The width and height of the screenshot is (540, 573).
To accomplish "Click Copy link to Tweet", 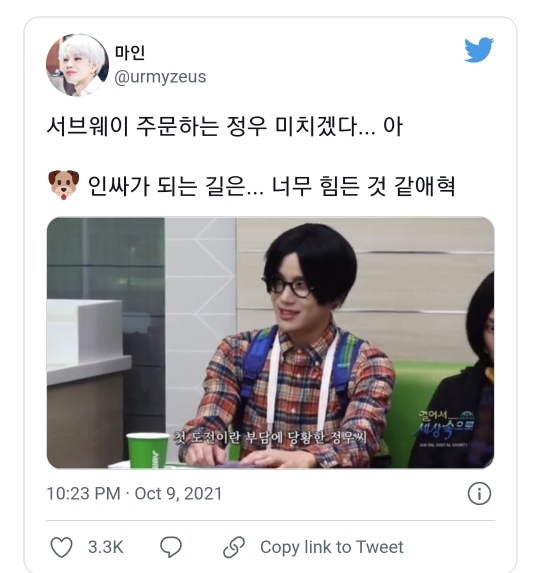I will click(x=332, y=547).
